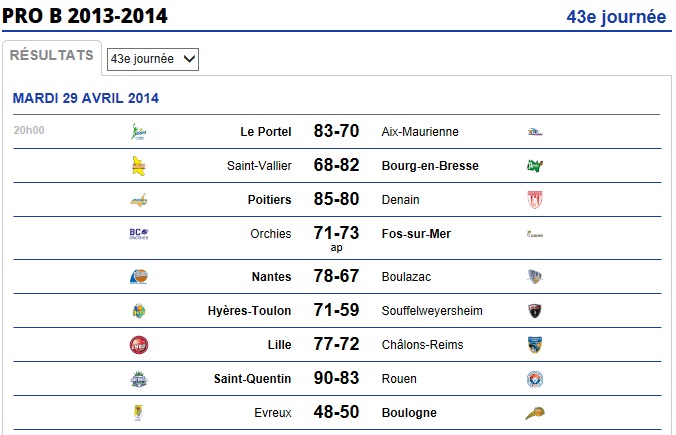
Task: Open the Le Portel 83-70 score
Action: (x=336, y=131)
